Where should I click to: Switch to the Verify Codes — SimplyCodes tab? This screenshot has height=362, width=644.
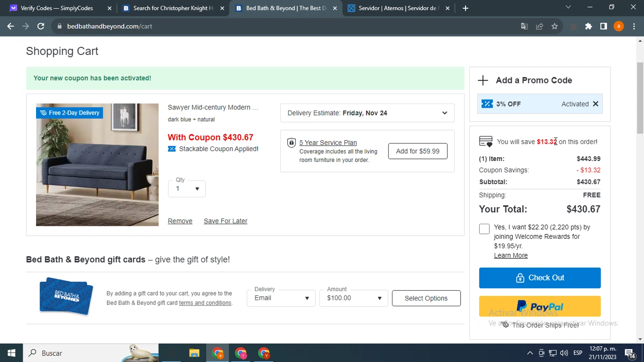click(x=57, y=8)
